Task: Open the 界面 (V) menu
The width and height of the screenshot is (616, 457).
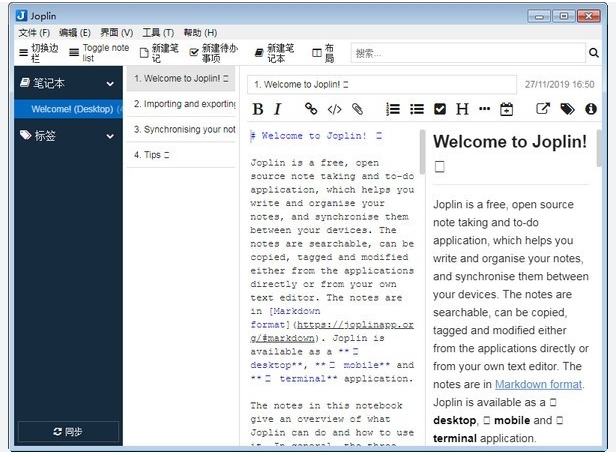Action: [x=117, y=33]
